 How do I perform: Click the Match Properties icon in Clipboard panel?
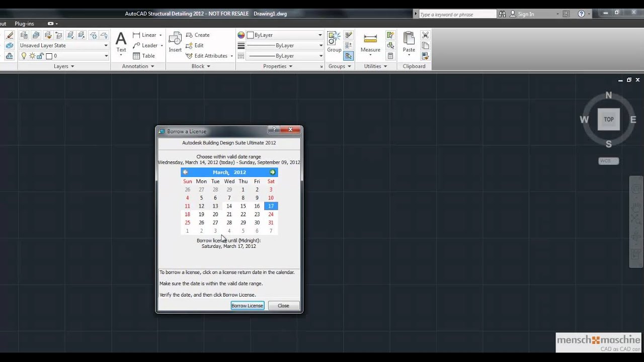point(425,56)
